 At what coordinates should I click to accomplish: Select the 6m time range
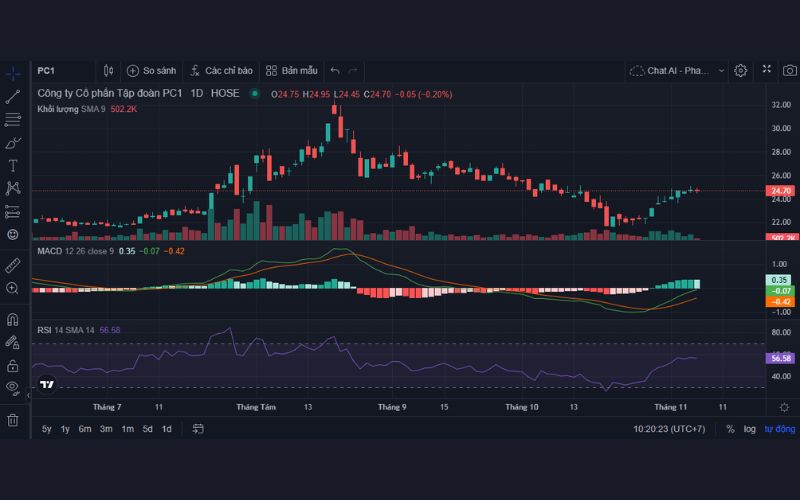[x=85, y=429]
